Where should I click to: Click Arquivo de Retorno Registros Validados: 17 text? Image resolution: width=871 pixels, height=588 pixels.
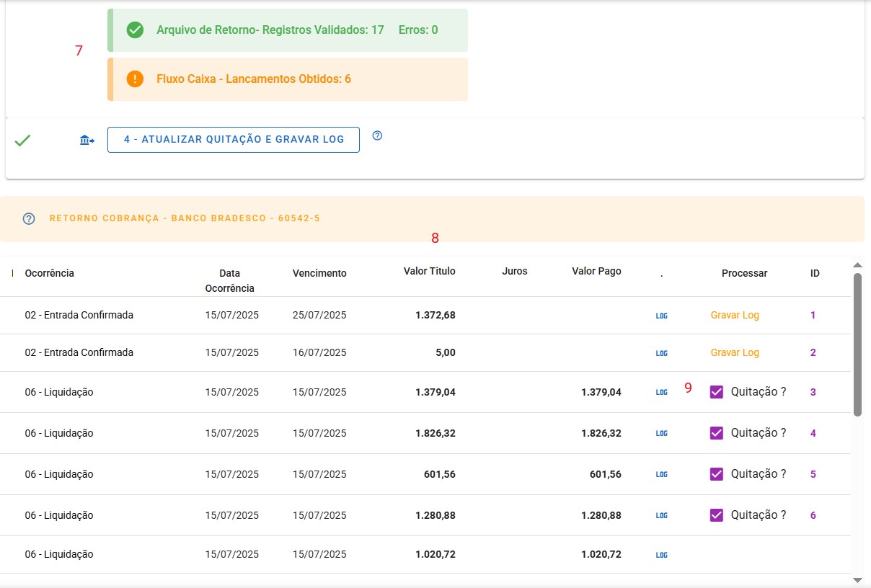270,30
